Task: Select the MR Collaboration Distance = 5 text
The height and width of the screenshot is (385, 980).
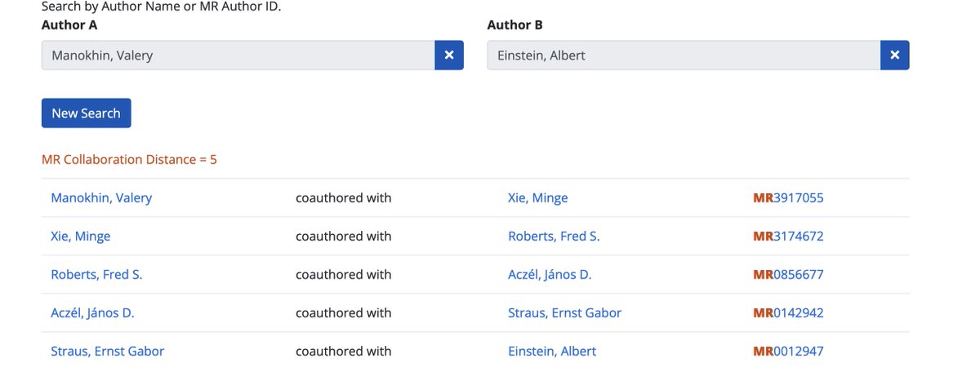Action: pos(129,159)
